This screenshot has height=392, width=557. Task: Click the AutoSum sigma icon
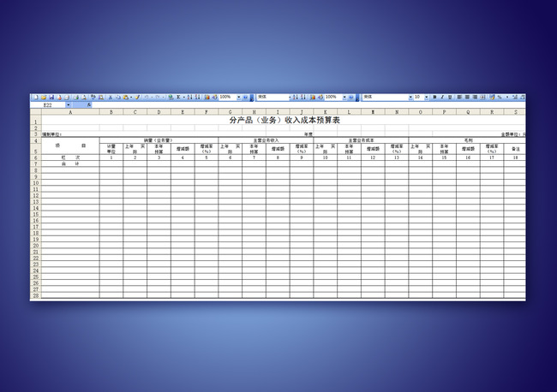pyautogui.click(x=178, y=98)
